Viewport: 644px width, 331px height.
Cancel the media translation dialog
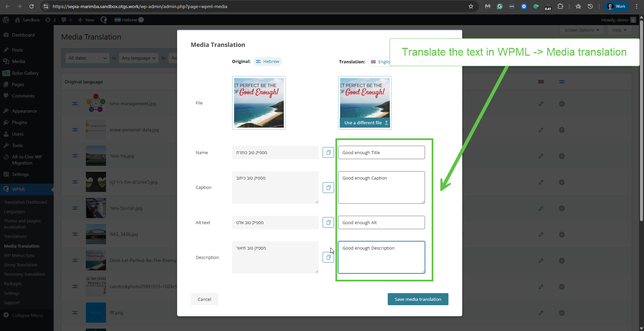coord(205,299)
